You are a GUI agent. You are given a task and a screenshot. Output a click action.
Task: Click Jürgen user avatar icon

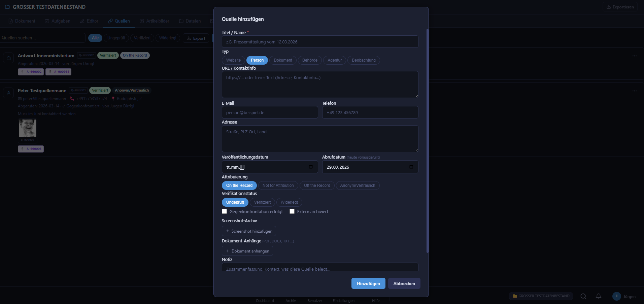click(x=616, y=296)
